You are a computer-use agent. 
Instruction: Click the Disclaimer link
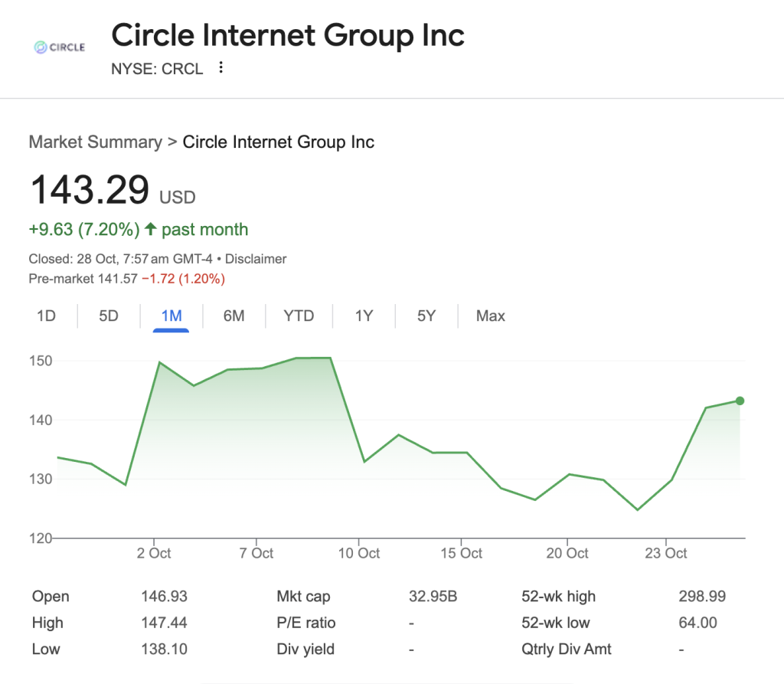(x=256, y=259)
